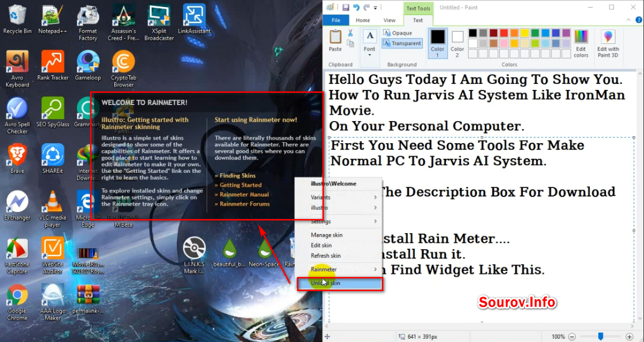Click the Neon-Space skin file icon
Image resolution: width=644 pixels, height=342 pixels.
pyautogui.click(x=265, y=252)
